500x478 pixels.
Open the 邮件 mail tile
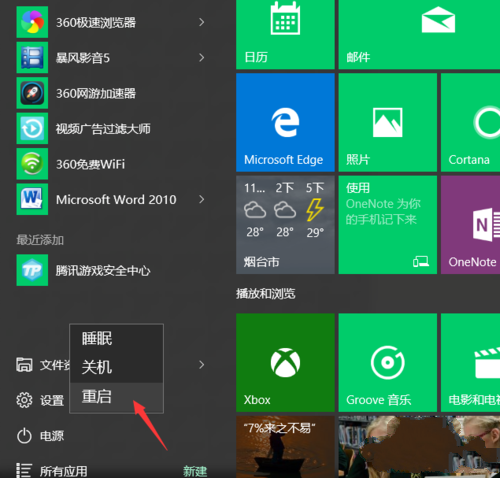click(419, 34)
